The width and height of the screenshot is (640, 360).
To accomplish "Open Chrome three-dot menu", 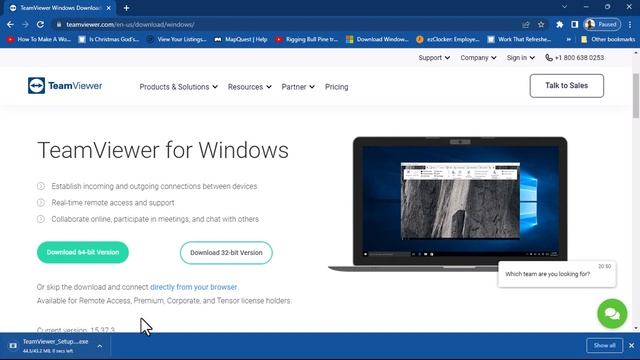I will coord(630,24).
